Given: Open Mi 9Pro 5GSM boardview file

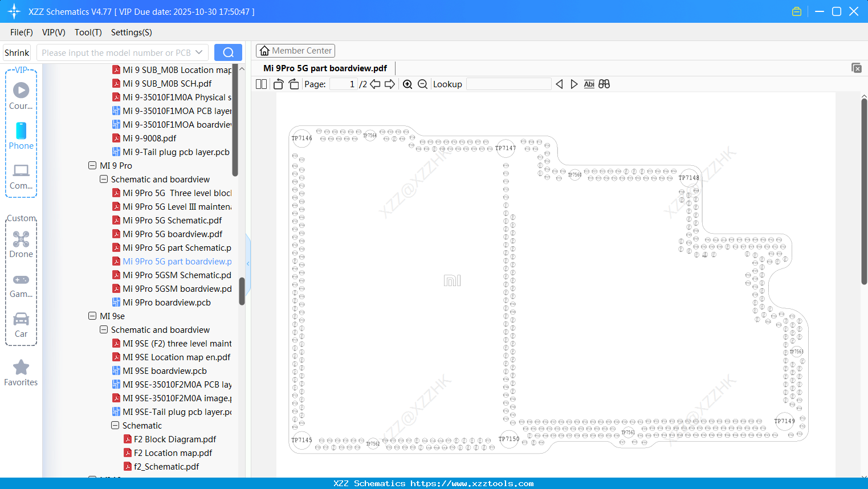Looking at the screenshot, I should tap(172, 288).
